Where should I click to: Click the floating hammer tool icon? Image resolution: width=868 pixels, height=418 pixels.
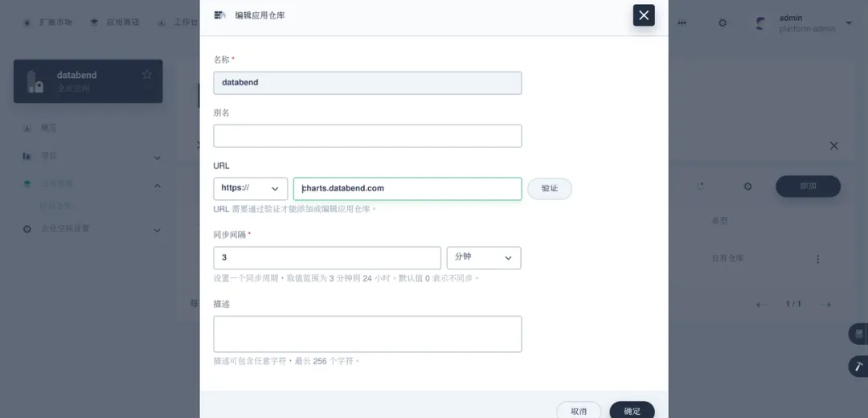[859, 367]
